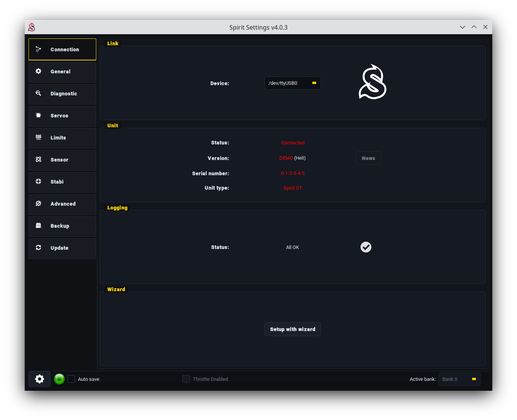
Task: Click the 'Logging' group heading
Action: pos(117,208)
